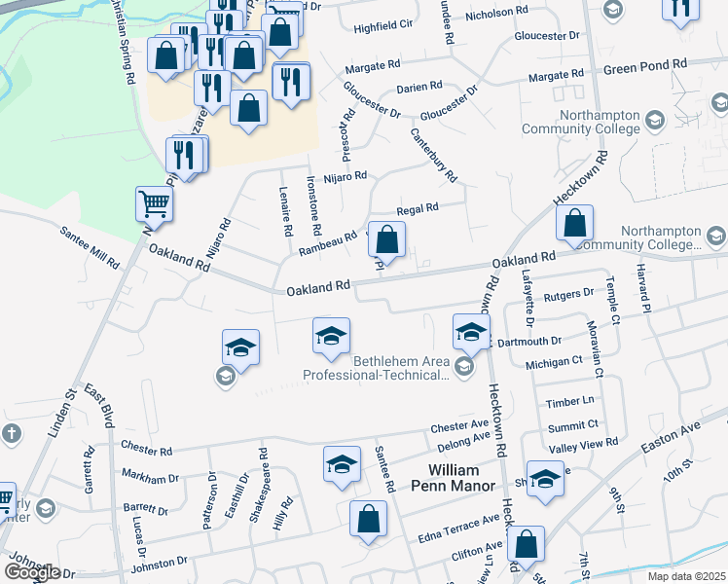Image resolution: width=728 pixels, height=584 pixels.
Task: Click the Timber Ln street label
Action: [569, 402]
